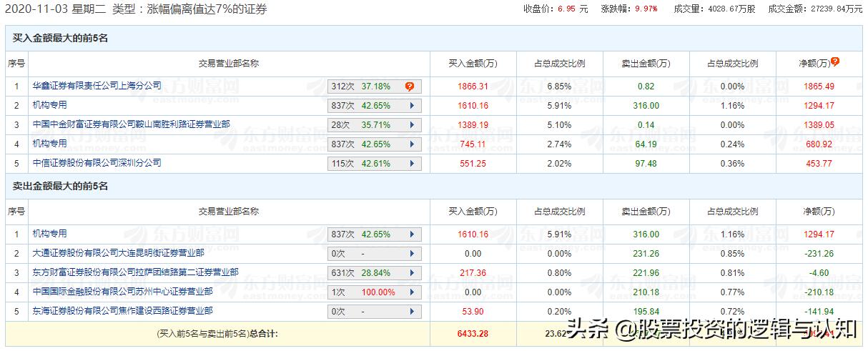Click the buy amount 551.25
This screenshot has height=351, width=868.
coord(473,164)
